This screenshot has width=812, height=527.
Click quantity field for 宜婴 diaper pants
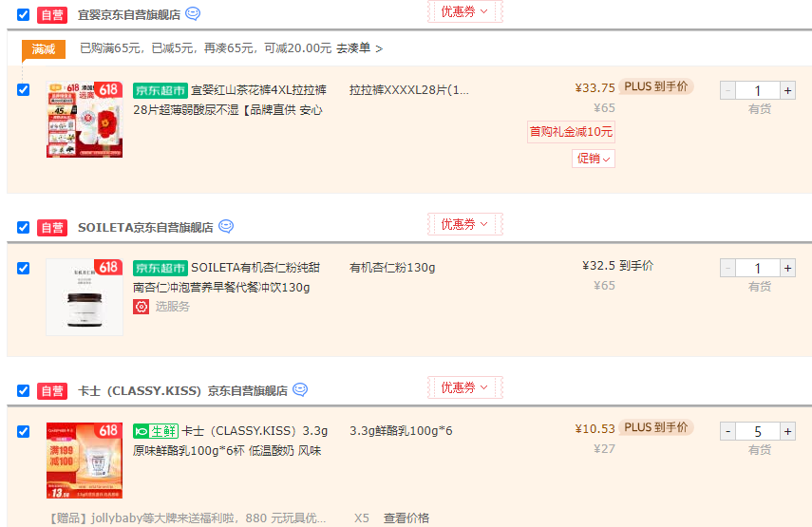pyautogui.click(x=758, y=90)
